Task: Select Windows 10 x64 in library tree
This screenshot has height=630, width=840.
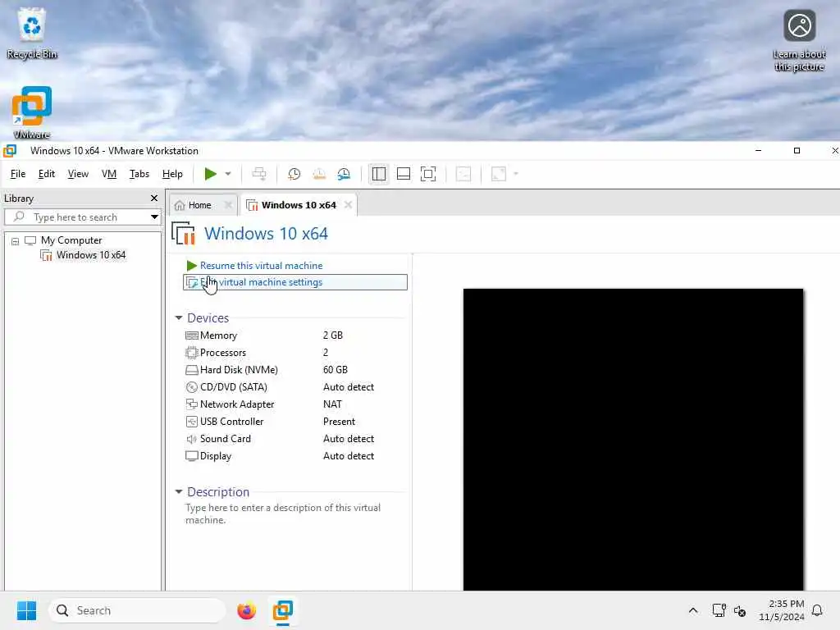Action: point(91,255)
